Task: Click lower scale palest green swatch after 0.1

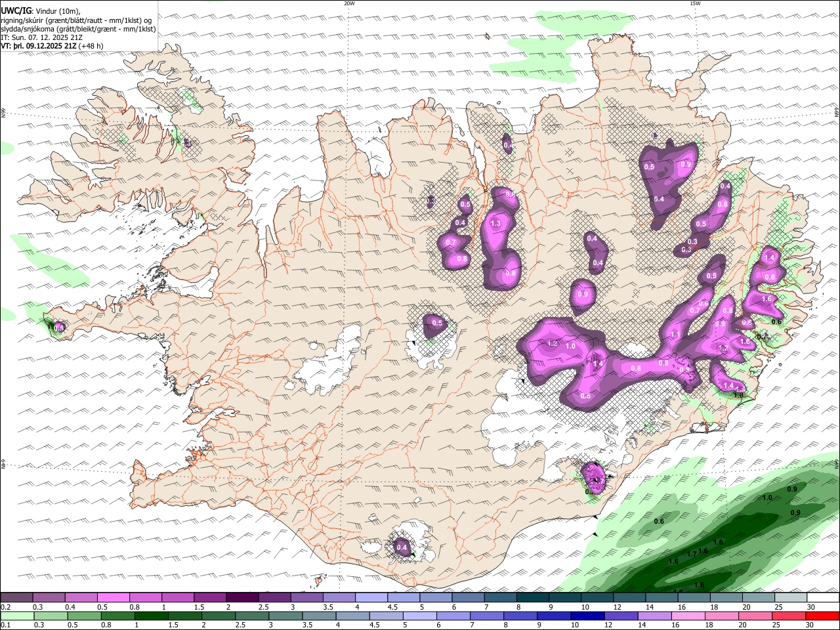Action: click(x=17, y=616)
